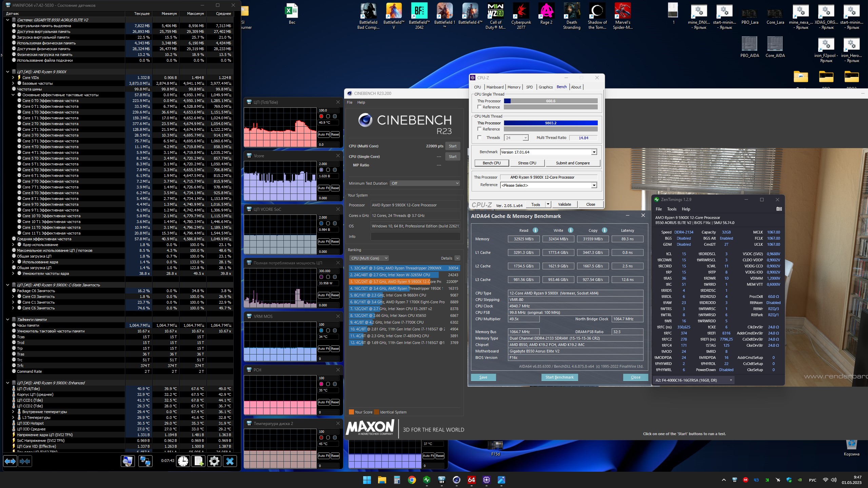Screen dimensions: 868x488
Task: Click Stress CPU button
Action: [527, 163]
